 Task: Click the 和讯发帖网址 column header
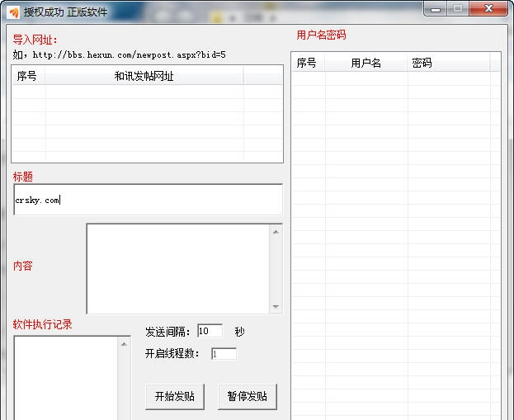point(144,76)
